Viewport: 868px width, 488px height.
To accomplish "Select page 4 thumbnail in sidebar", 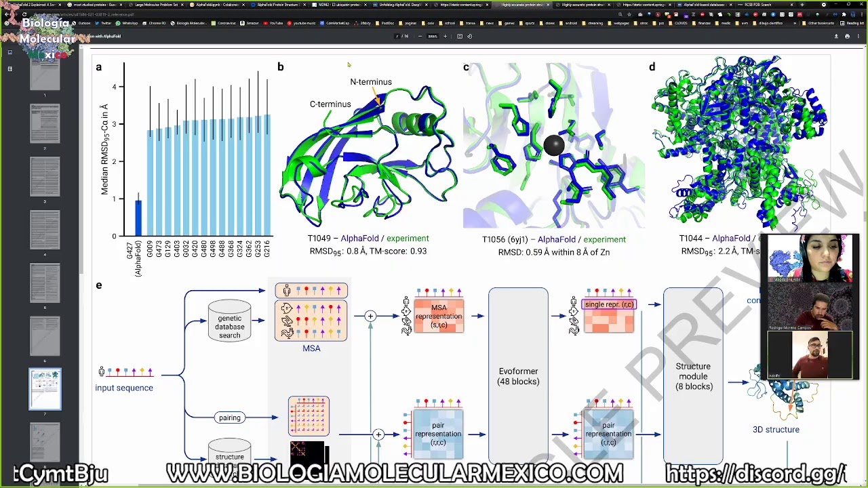I will click(45, 229).
